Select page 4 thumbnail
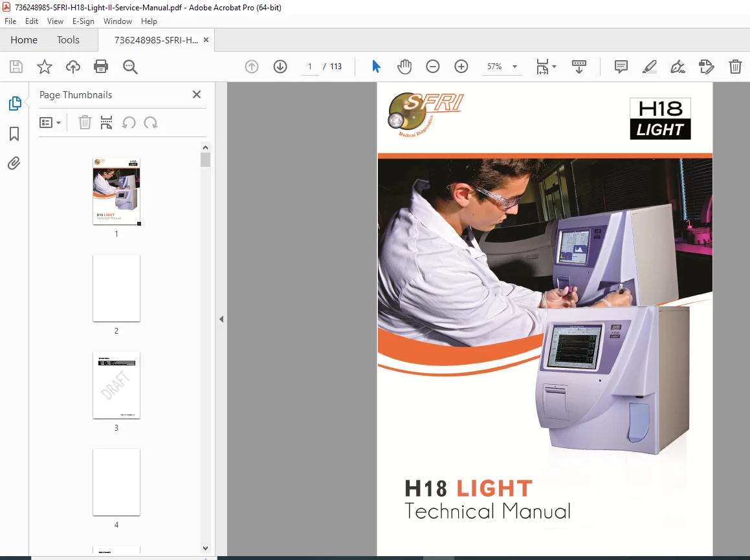Viewport: 750px width, 560px height. 116,482
